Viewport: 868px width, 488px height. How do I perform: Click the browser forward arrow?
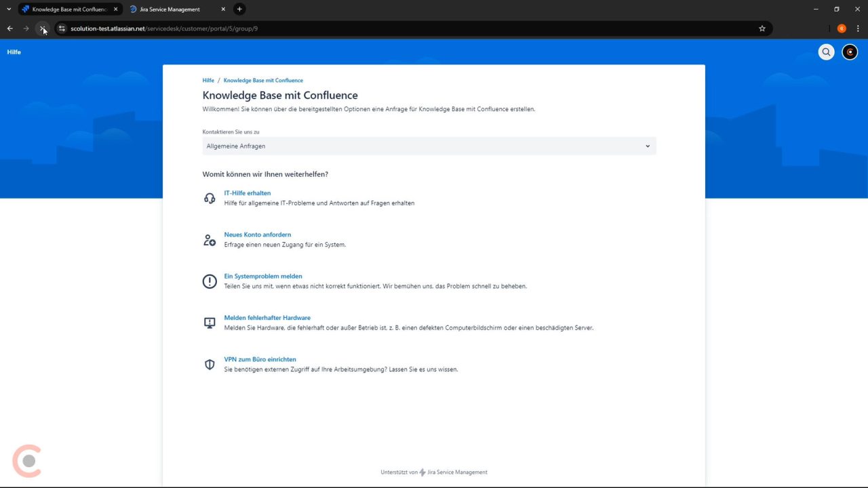(26, 28)
